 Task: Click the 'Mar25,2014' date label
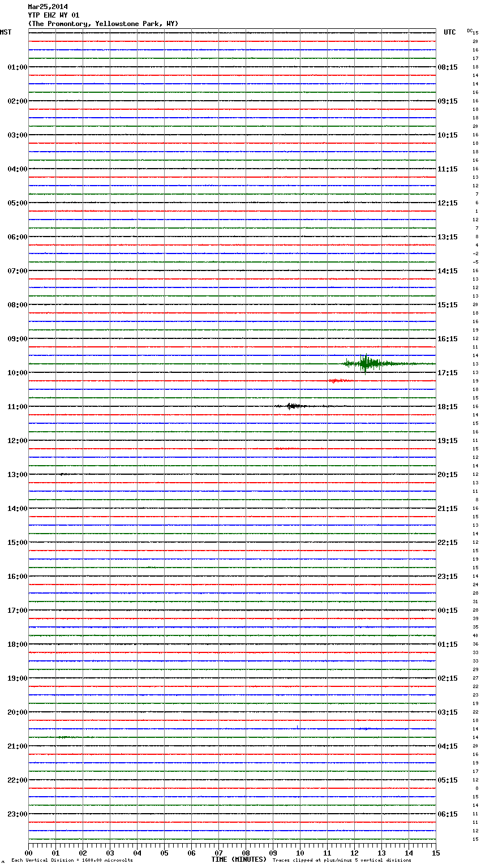point(48,7)
